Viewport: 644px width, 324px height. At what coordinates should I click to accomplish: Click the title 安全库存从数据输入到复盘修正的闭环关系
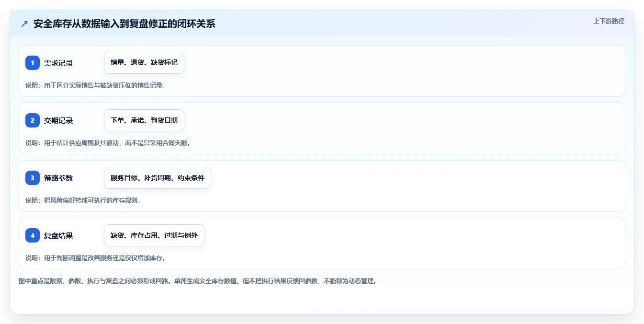(x=124, y=23)
